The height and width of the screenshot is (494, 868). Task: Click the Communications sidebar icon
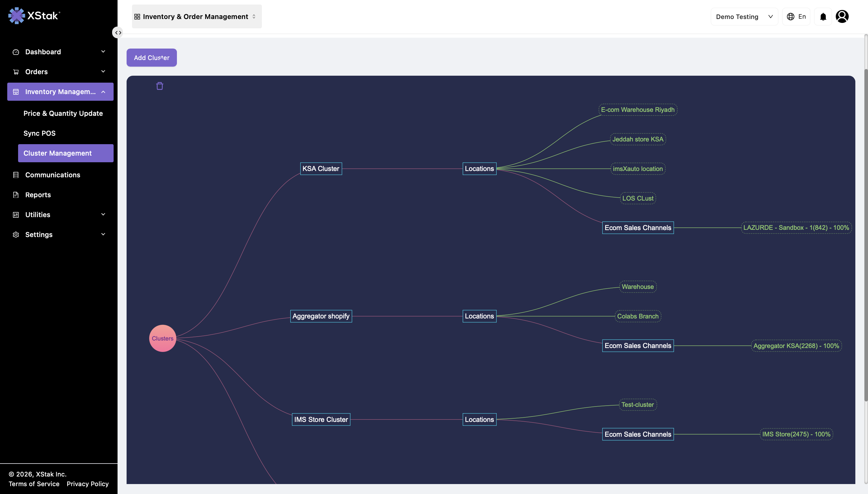(x=16, y=175)
